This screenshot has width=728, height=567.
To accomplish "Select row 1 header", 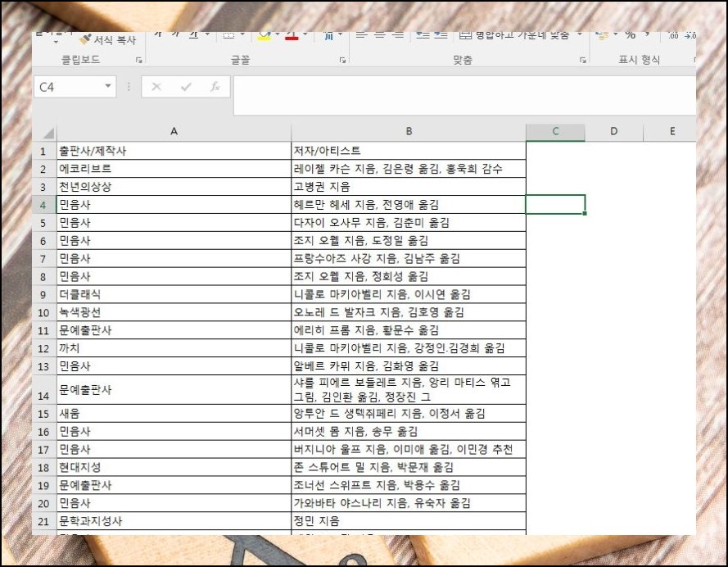I will 43,151.
